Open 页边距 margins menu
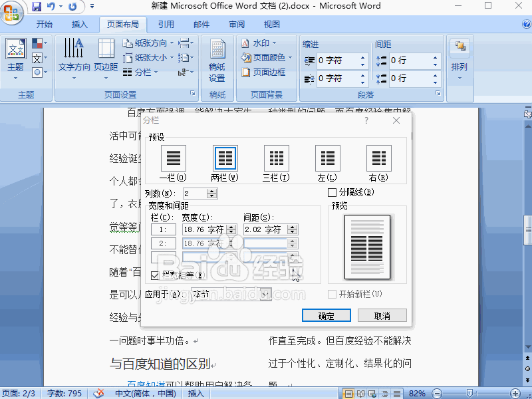Screen dimensions: 532x399 pyautogui.click(x=106, y=59)
